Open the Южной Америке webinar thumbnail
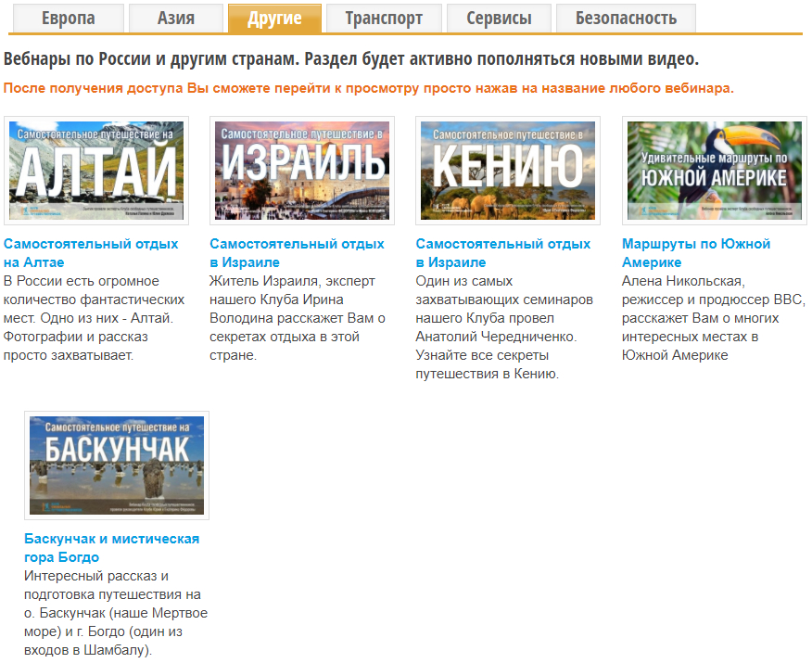 (714, 171)
